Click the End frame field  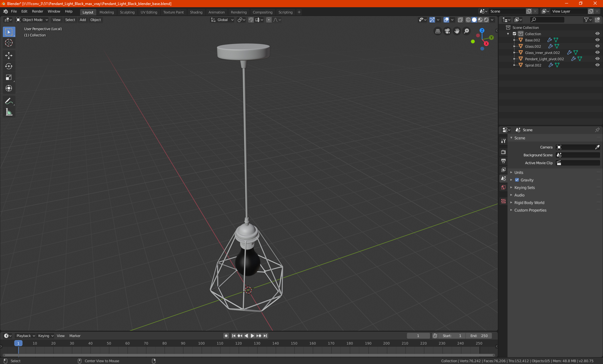pos(479,336)
